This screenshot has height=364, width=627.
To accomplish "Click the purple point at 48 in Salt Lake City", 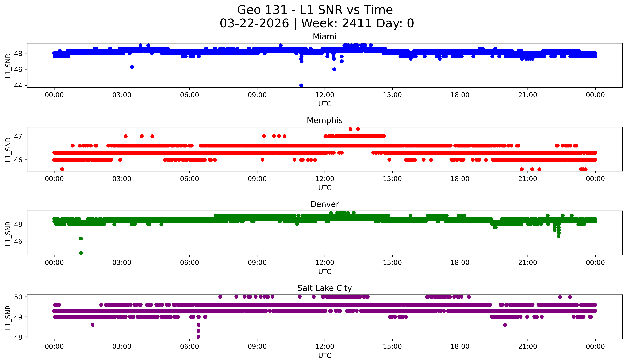I will point(198,337).
